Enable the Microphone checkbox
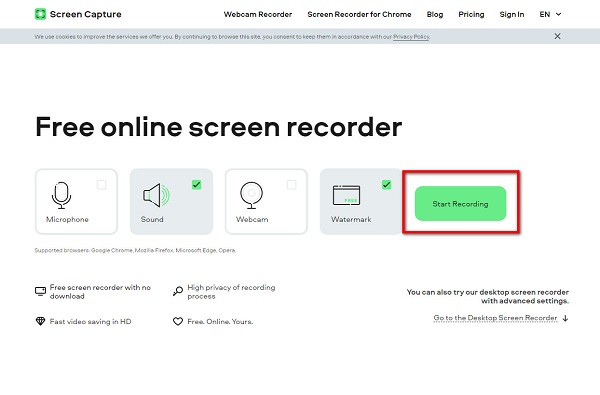600x395 pixels. [101, 185]
